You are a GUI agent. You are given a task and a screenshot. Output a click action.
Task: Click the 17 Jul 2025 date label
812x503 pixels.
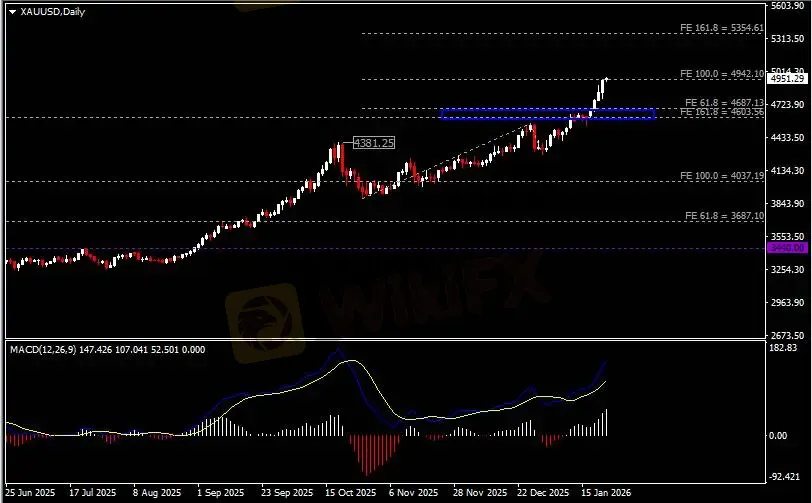point(93,493)
